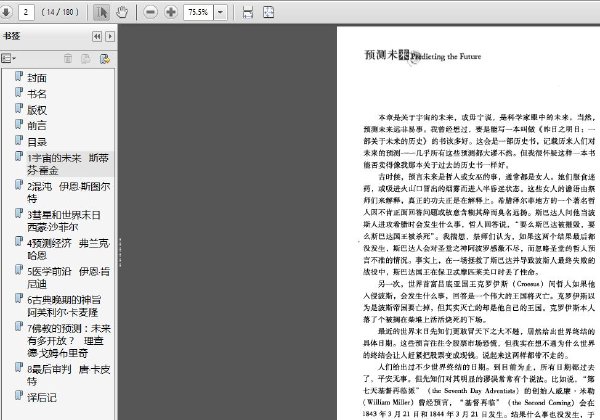Click the page number input field
The image size is (600, 420).
26,12
